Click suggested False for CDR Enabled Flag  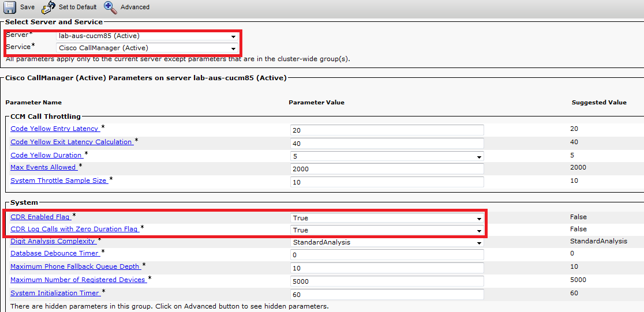579,217
